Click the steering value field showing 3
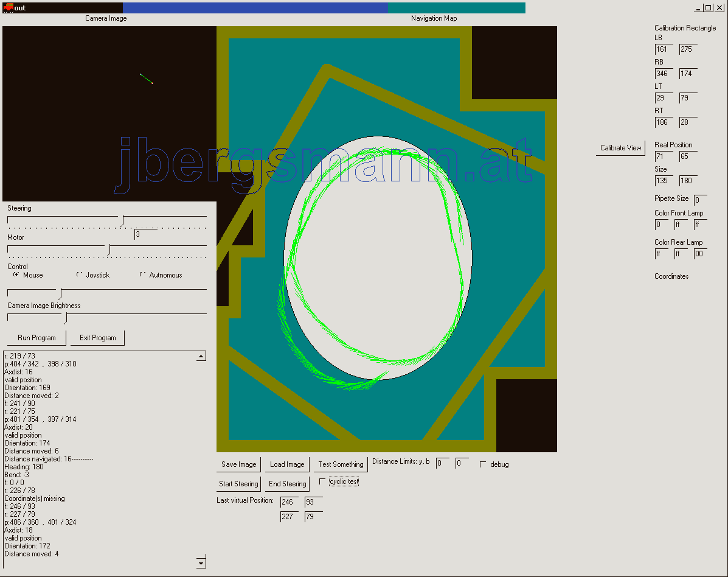The height and width of the screenshot is (577, 728). 146,234
